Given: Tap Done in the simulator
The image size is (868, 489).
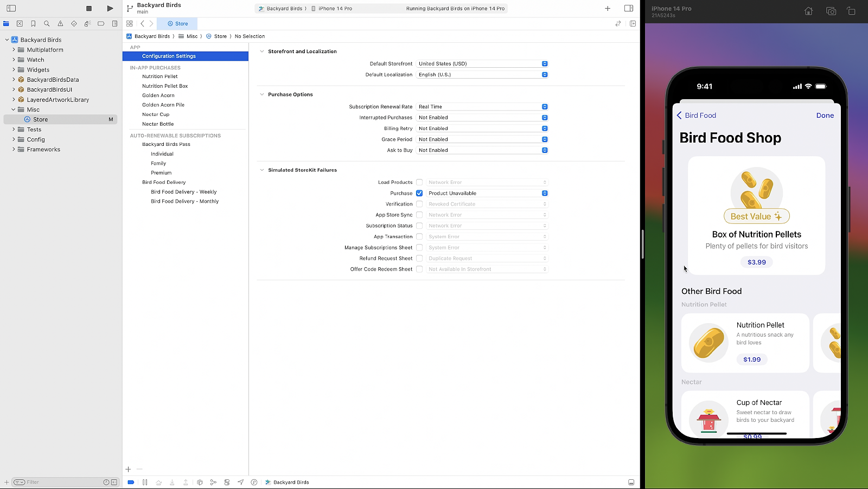Looking at the screenshot, I should point(825,115).
